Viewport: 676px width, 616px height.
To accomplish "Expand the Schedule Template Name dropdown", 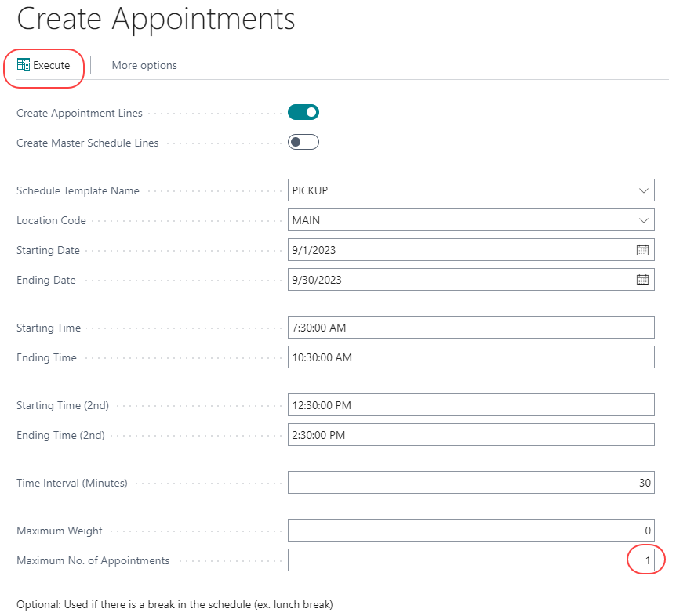I will [644, 190].
